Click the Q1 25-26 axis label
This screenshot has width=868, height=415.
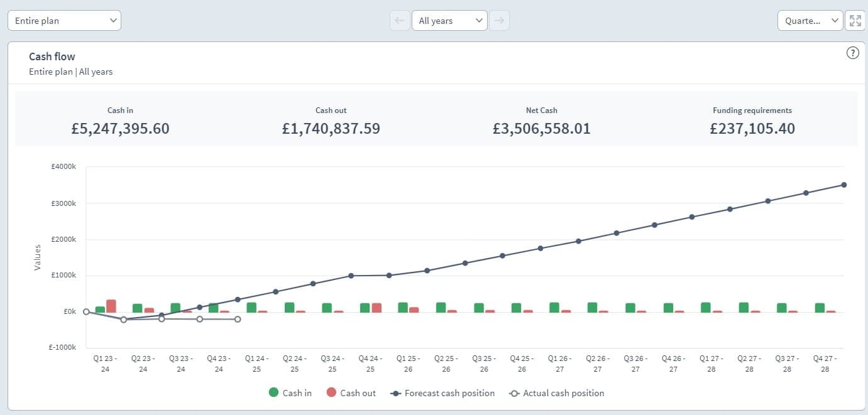[x=408, y=364]
